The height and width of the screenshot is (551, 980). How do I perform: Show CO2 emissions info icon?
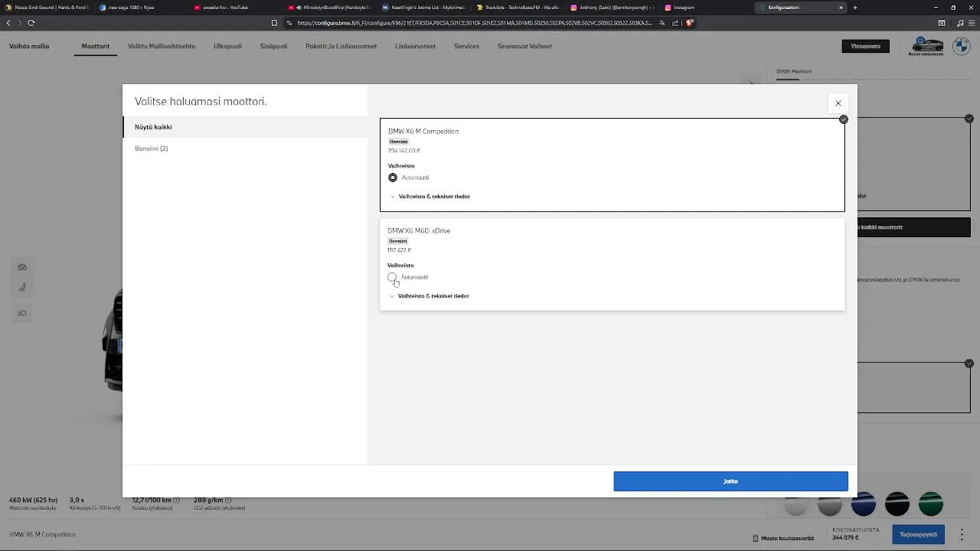227,500
